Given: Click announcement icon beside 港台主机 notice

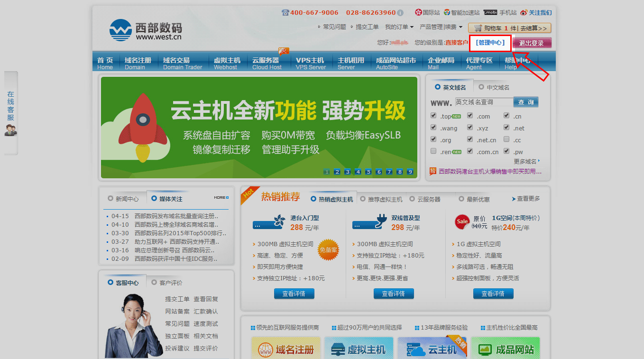Looking at the screenshot, I should [x=433, y=171].
